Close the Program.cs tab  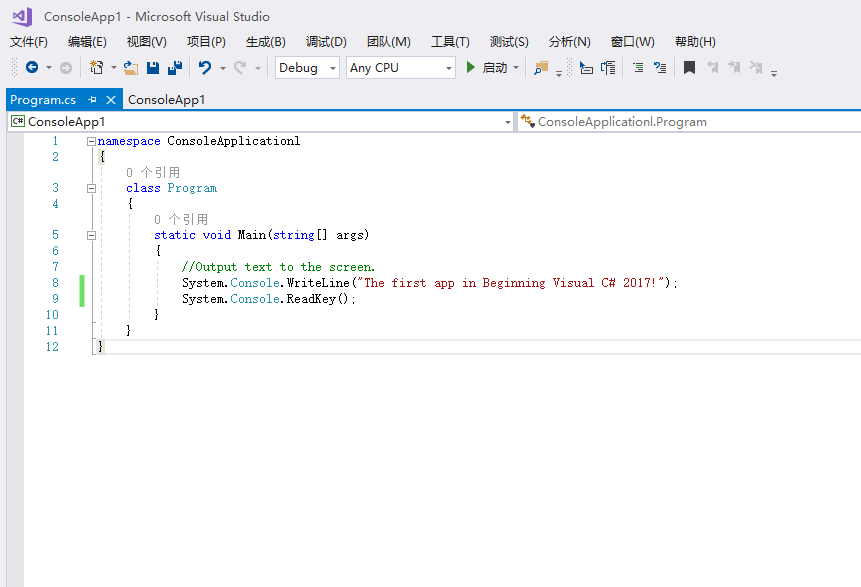111,100
